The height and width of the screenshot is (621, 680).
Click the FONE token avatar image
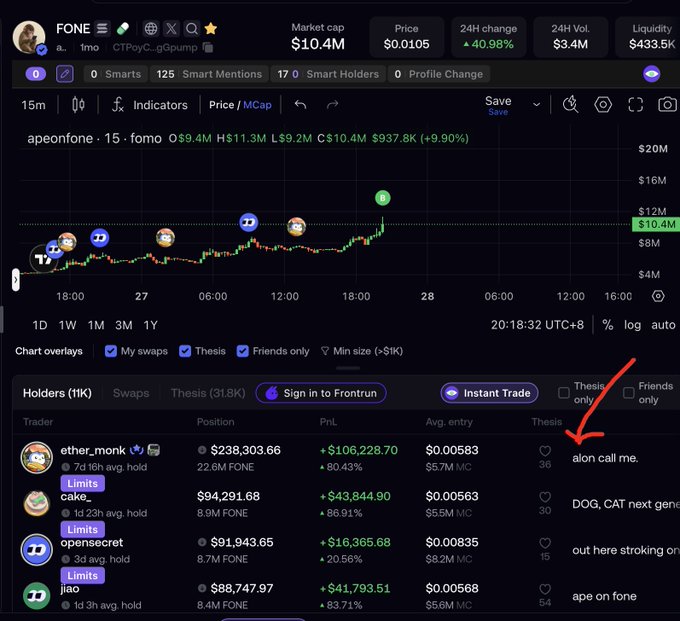(29, 37)
